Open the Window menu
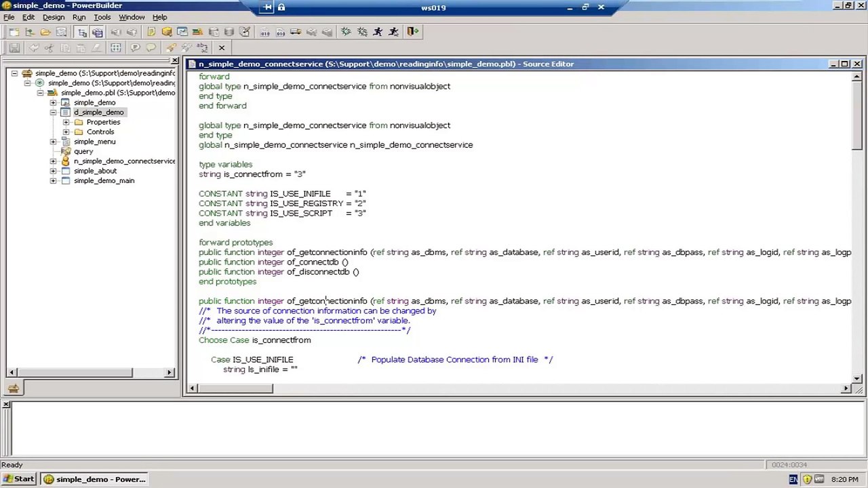The height and width of the screenshot is (488, 868). click(x=132, y=17)
